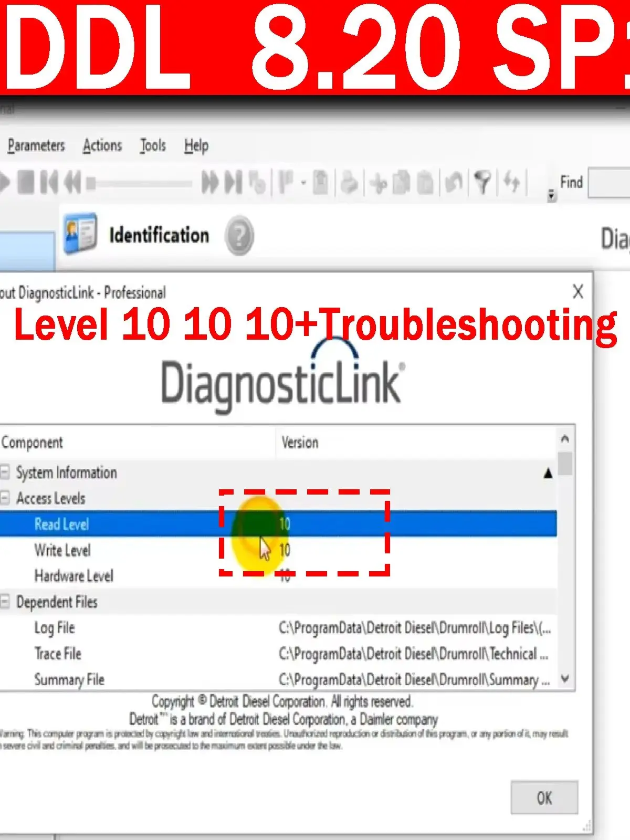Select the Summary File row
630x840 pixels.
pos(278,679)
